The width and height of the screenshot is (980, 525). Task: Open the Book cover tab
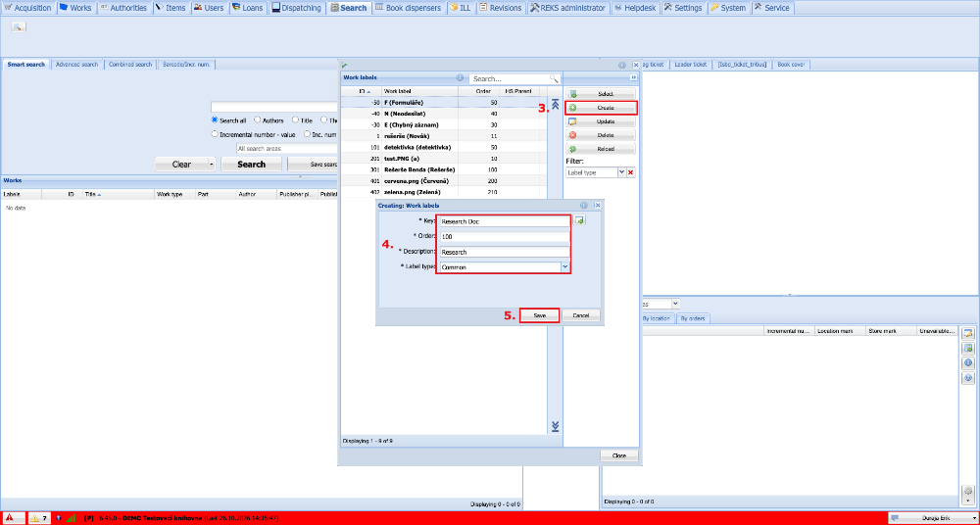pos(791,65)
